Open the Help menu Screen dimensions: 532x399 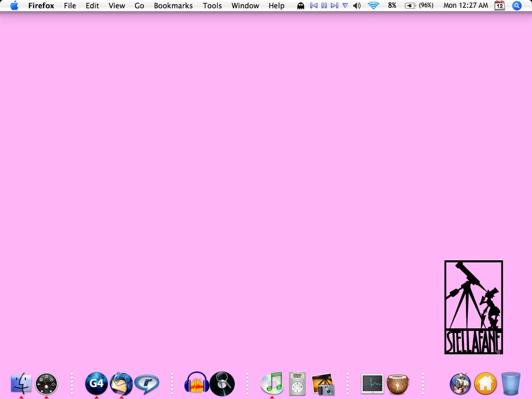276,6
